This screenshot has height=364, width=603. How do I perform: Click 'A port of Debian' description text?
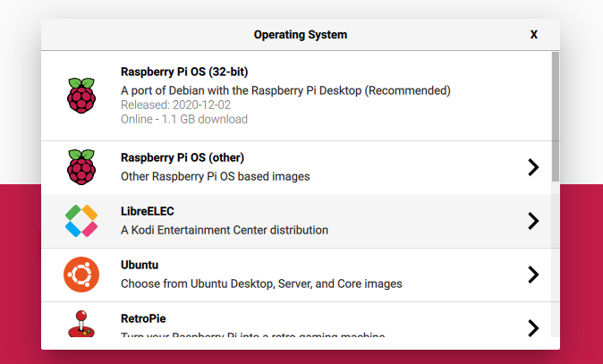tap(285, 90)
